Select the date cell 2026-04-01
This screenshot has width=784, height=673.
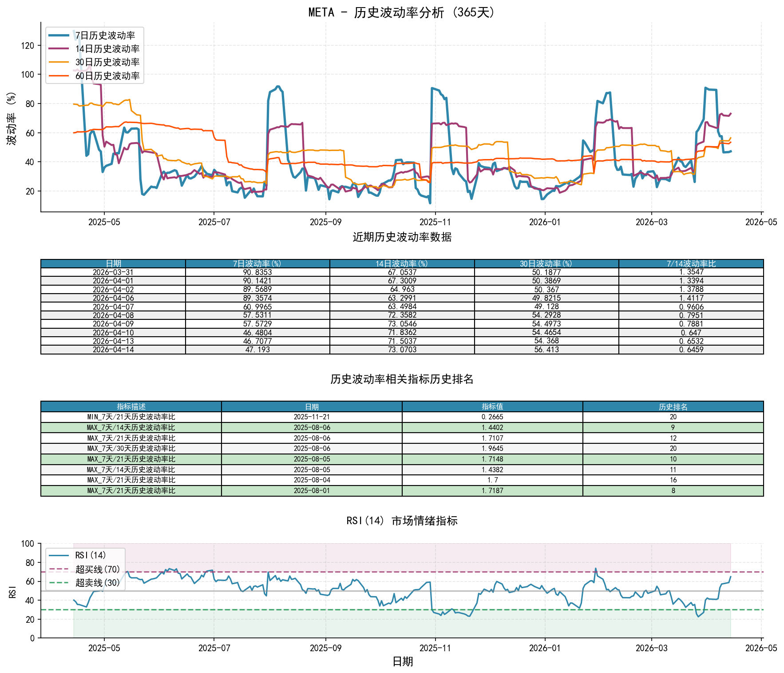coord(113,281)
